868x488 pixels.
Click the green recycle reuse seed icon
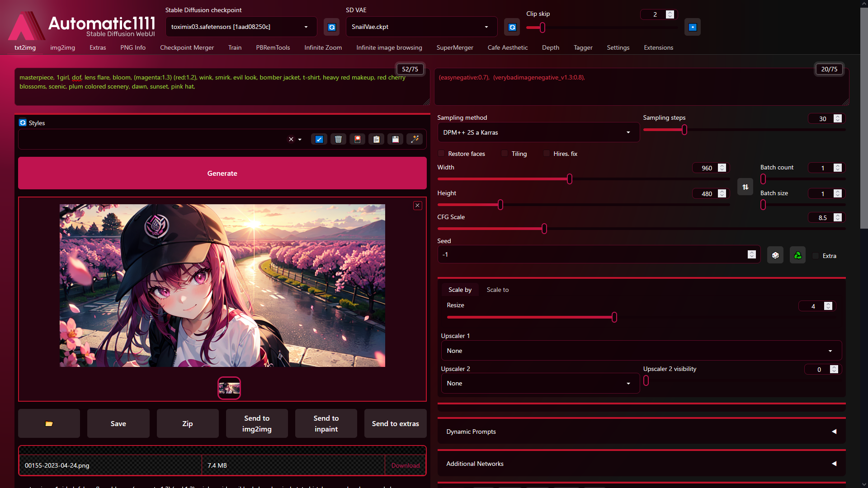(x=797, y=255)
